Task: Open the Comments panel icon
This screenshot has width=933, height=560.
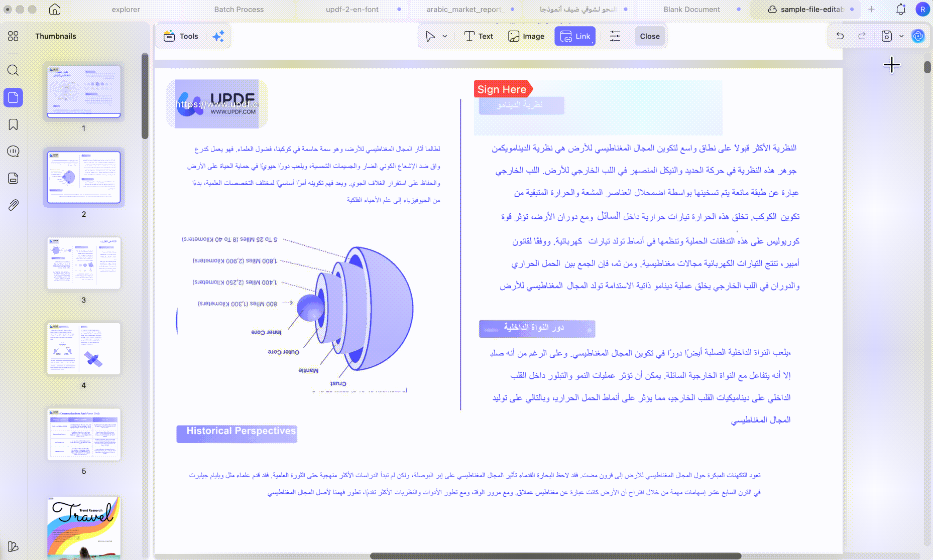Action: click(x=13, y=151)
